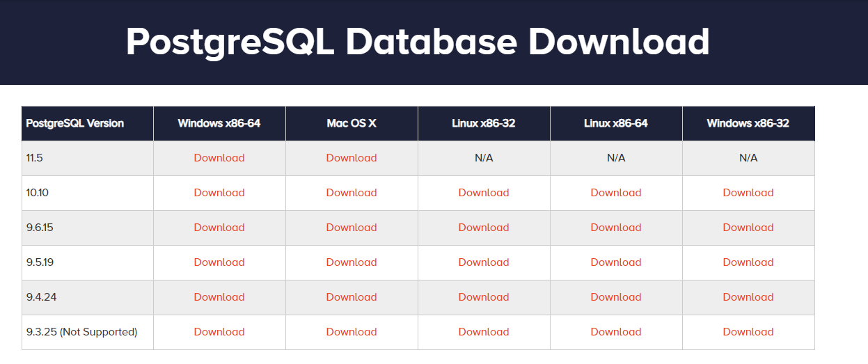The image size is (868, 364).
Task: Get version 10.10 for Linux x86-32
Action: [484, 193]
